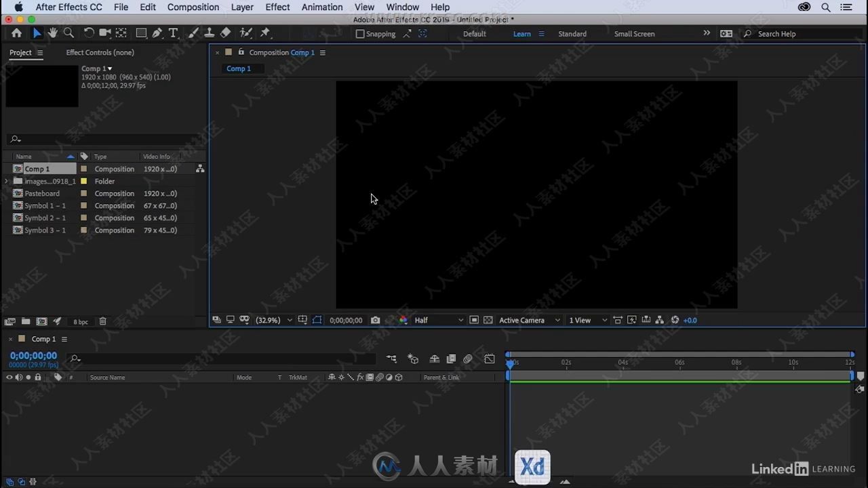Screen dimensions: 868x488
Task: Open the Composition menu
Action: click(x=193, y=7)
